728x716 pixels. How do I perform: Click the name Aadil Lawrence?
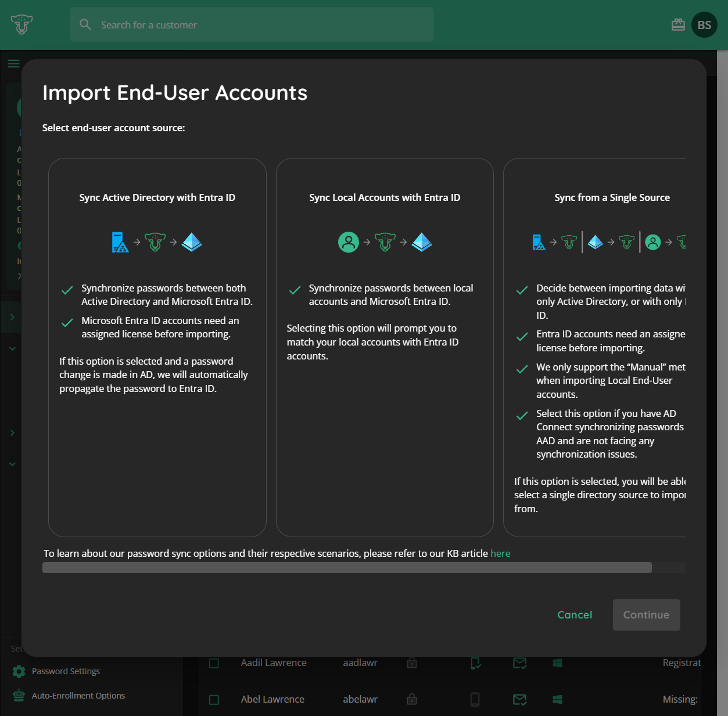coord(274,663)
